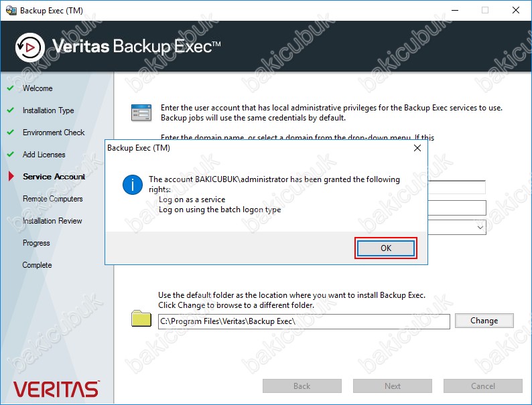Go to the Remote Computers step
The image size is (532, 405).
(x=53, y=199)
